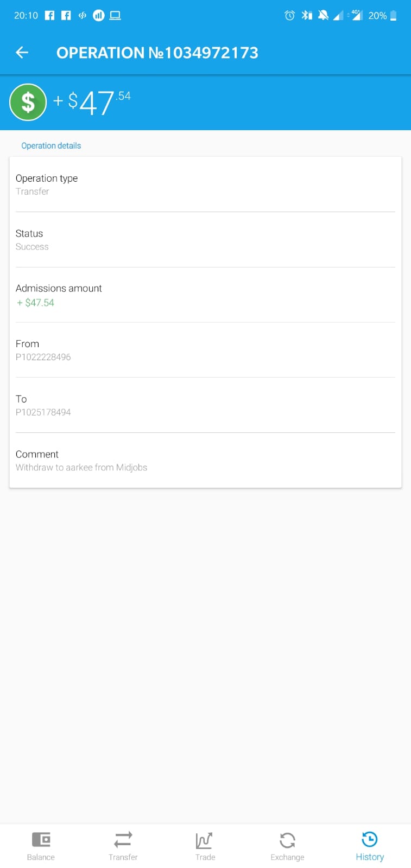Tap the Operation details heading
The image size is (411, 868).
[x=51, y=145]
